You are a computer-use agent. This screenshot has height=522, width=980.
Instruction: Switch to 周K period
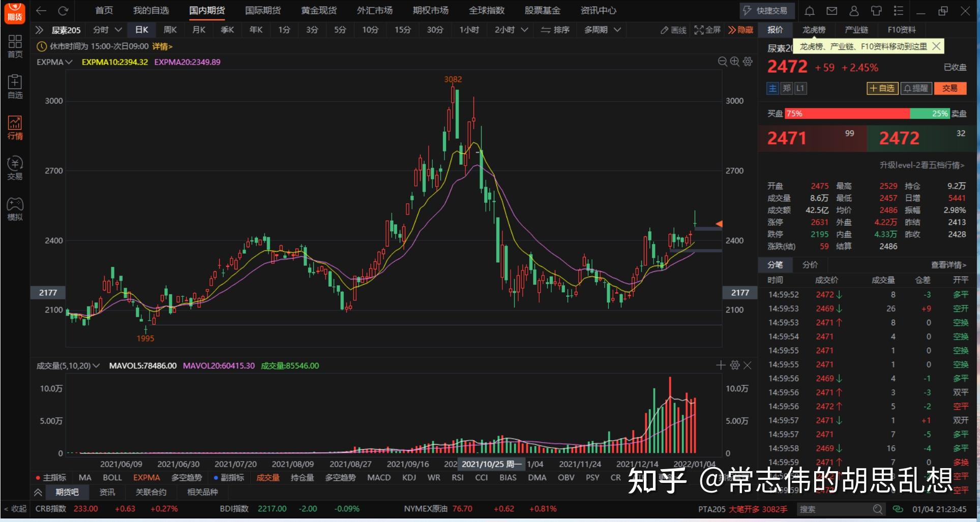click(170, 30)
